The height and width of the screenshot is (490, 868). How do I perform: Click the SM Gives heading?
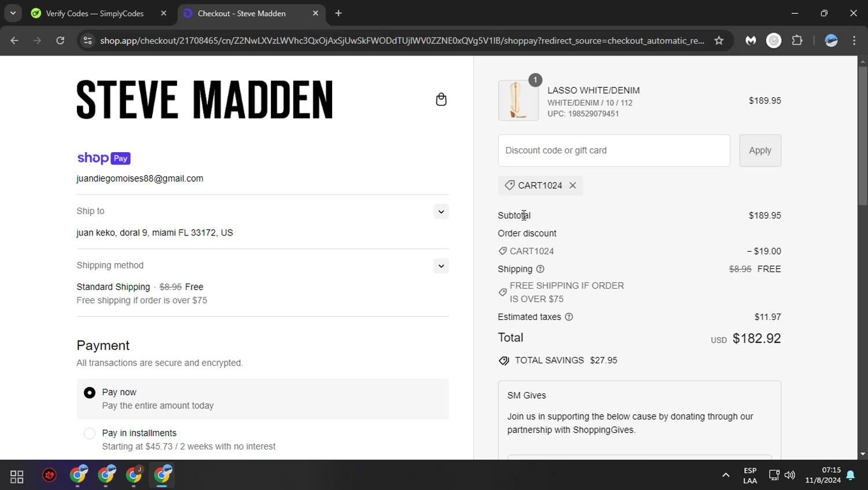[527, 396]
